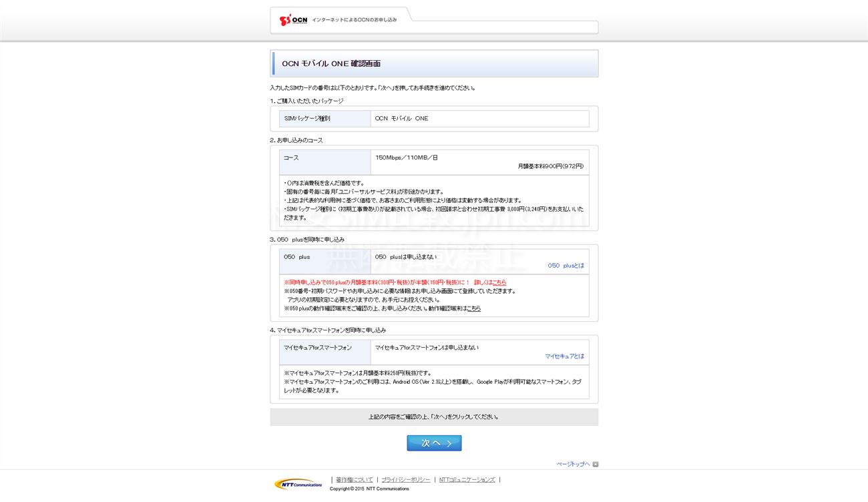Open the 著作権について footer link
The width and height of the screenshot is (868, 502).
[355, 480]
